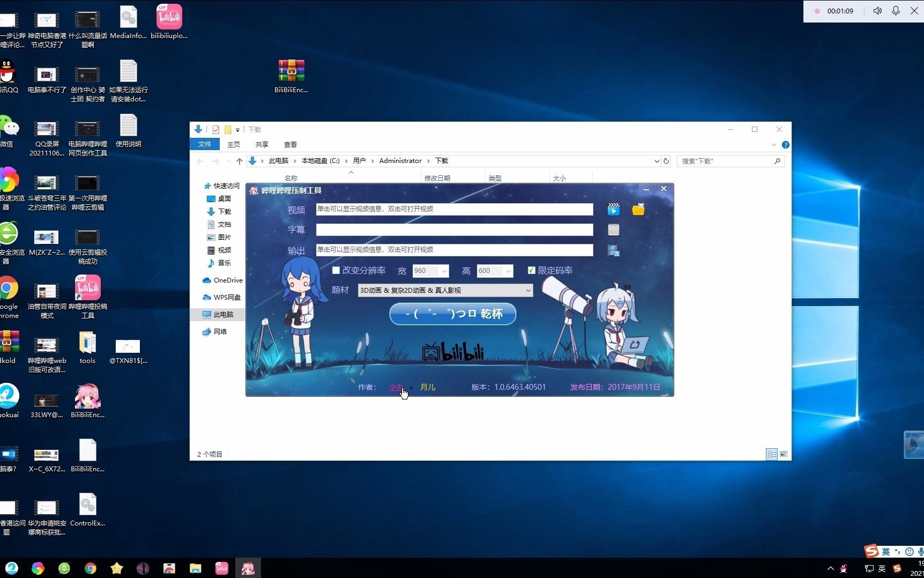The width and height of the screenshot is (924, 578).
Task: Expand the Explorer ribbon chevron
Action: [x=773, y=145]
